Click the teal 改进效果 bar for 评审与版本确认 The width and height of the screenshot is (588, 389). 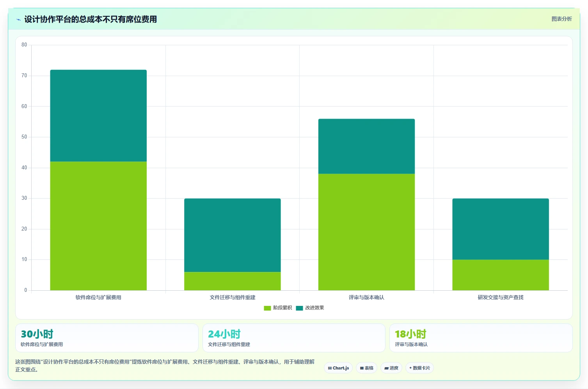(x=366, y=146)
